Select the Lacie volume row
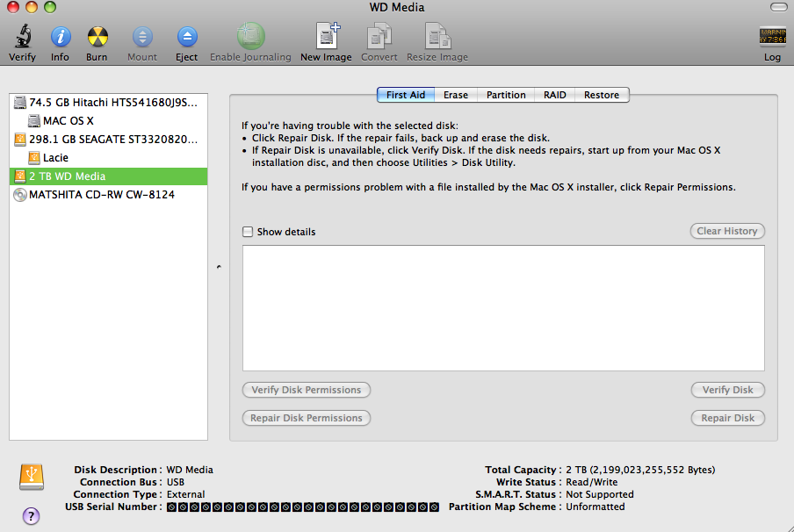Viewport: 794px width, 532px height. pos(108,158)
